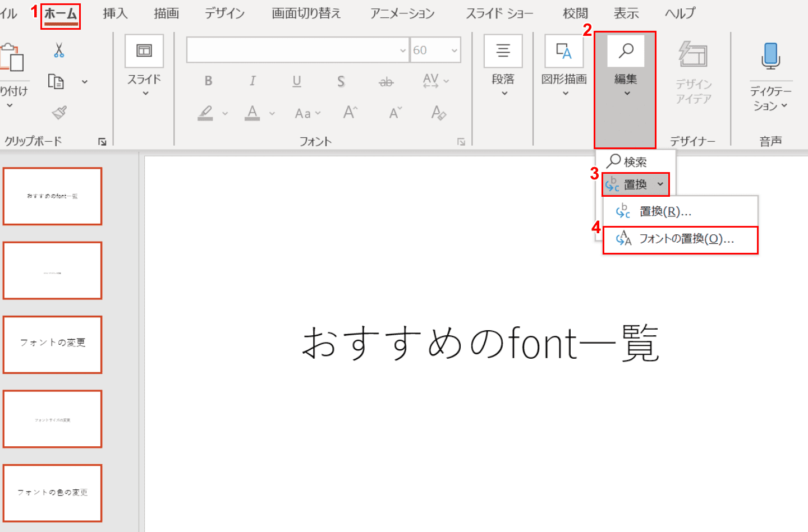808x532 pixels.
Task: Switch to the デザイン tab
Action: click(x=224, y=13)
